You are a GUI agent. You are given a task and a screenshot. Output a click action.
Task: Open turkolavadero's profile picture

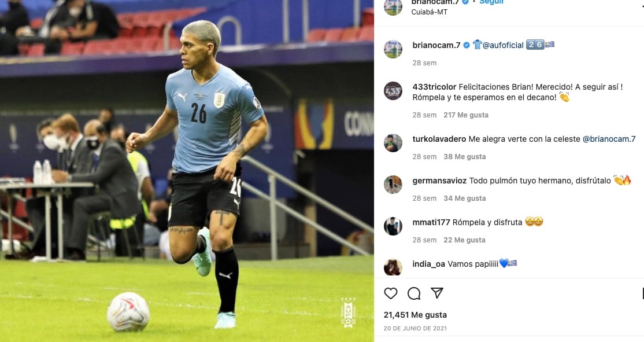click(x=393, y=143)
